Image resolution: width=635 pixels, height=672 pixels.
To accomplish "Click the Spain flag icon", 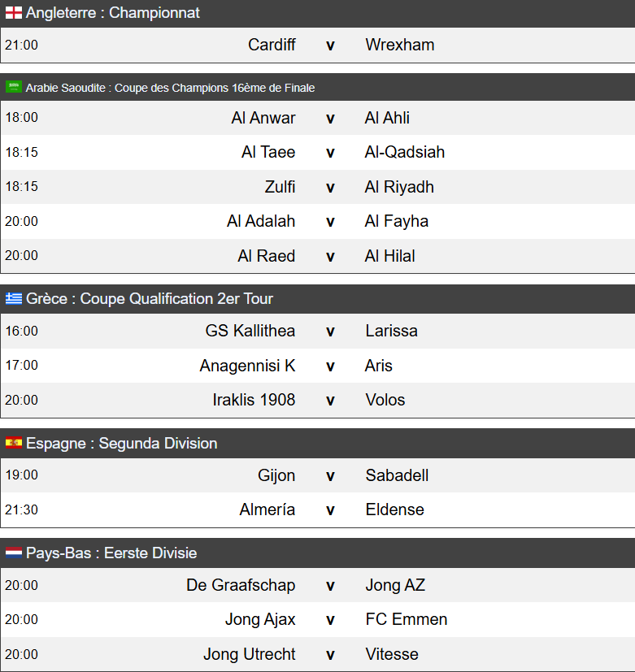I will pos(13,443).
